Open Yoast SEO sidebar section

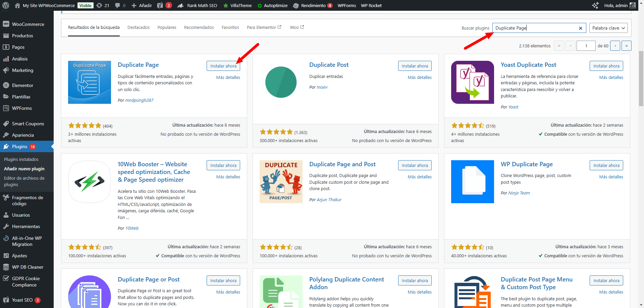[x=27, y=300]
